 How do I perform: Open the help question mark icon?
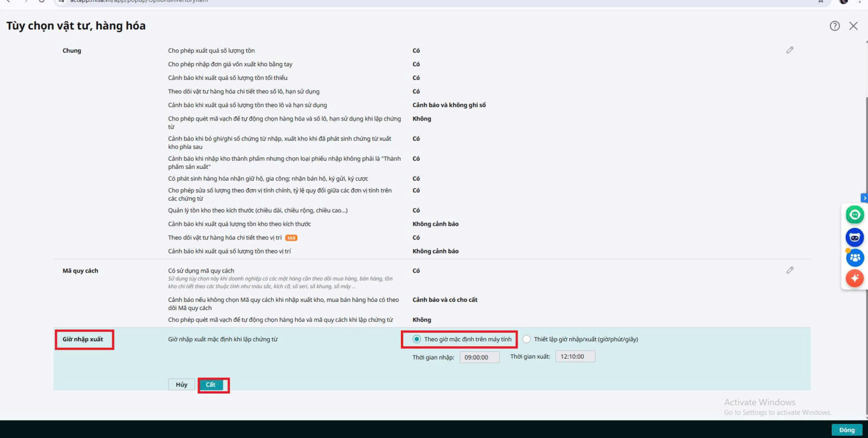click(834, 26)
